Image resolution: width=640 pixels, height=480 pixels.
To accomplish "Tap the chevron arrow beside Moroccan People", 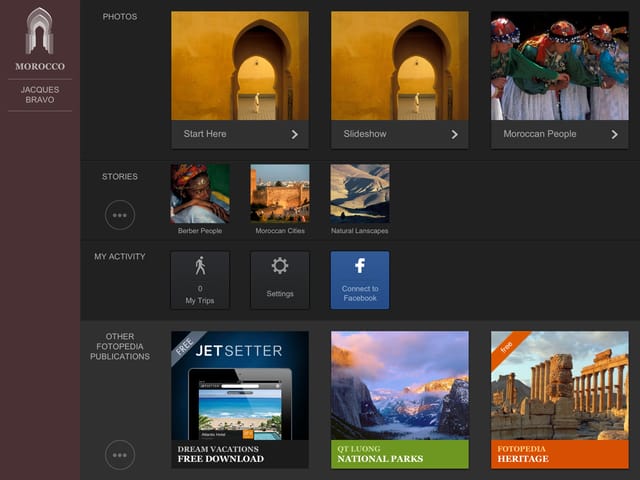I will pyautogui.click(x=614, y=134).
